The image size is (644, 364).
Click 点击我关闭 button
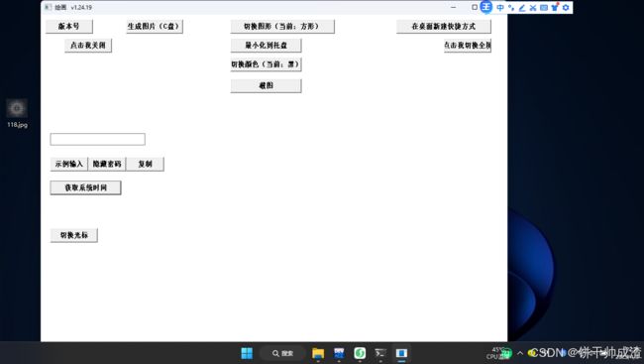[x=88, y=46]
